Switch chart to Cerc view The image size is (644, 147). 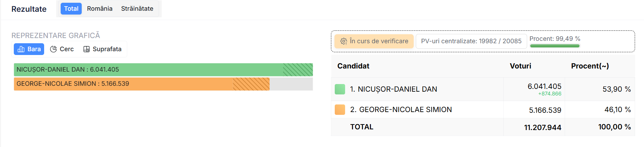click(x=62, y=49)
